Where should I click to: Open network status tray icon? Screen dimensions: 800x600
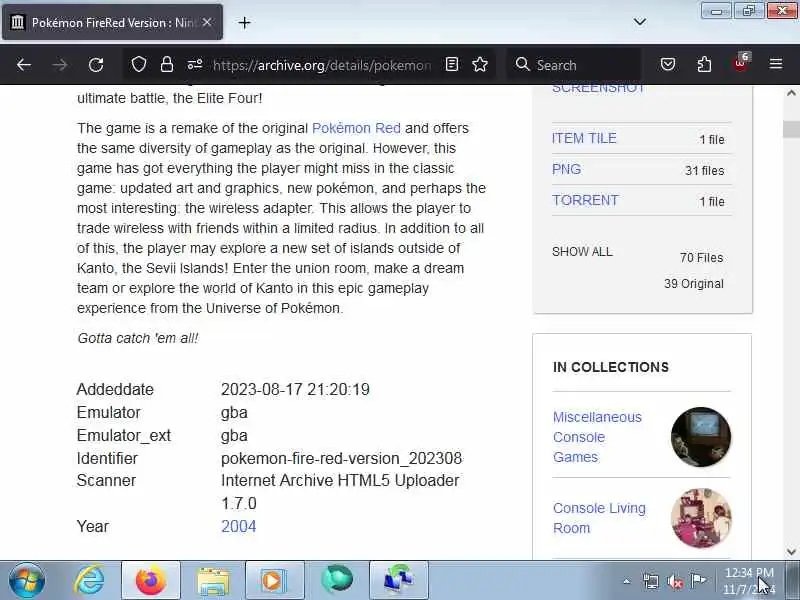click(651, 581)
